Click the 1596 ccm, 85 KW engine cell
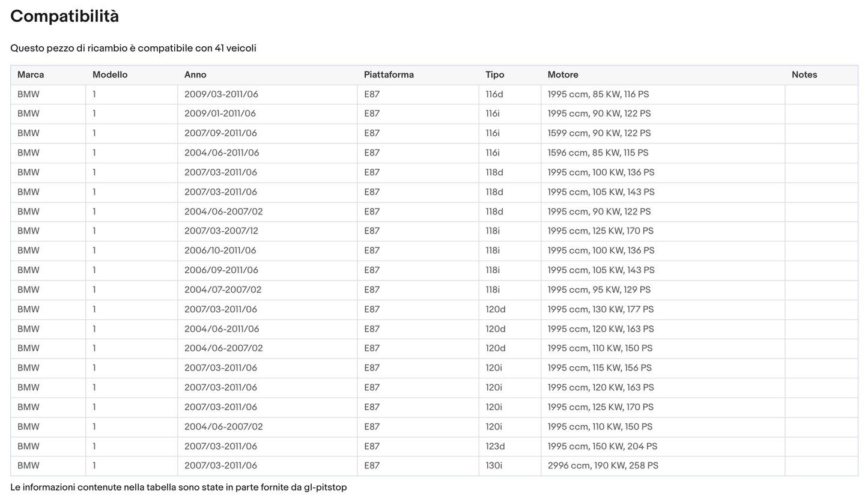The width and height of the screenshot is (868, 502). [x=598, y=153]
